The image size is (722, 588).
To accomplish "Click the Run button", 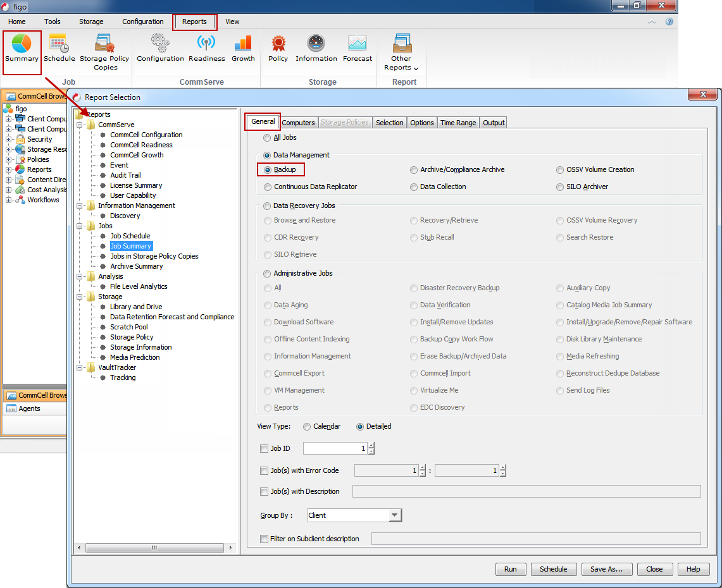I will [511, 569].
